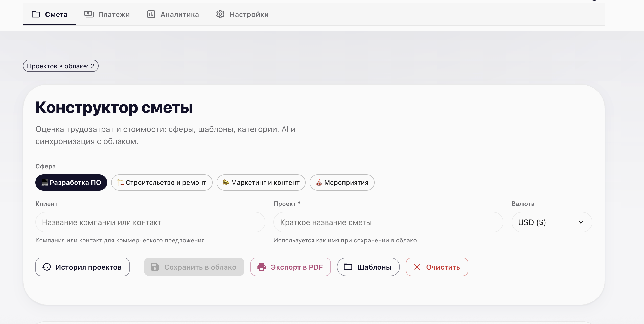The width and height of the screenshot is (644, 324).
Task: Click the red X icon on Очистить
Action: click(417, 267)
